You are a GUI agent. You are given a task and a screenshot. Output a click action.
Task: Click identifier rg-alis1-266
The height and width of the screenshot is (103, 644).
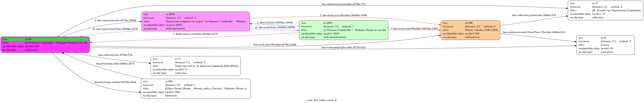(472, 34)
